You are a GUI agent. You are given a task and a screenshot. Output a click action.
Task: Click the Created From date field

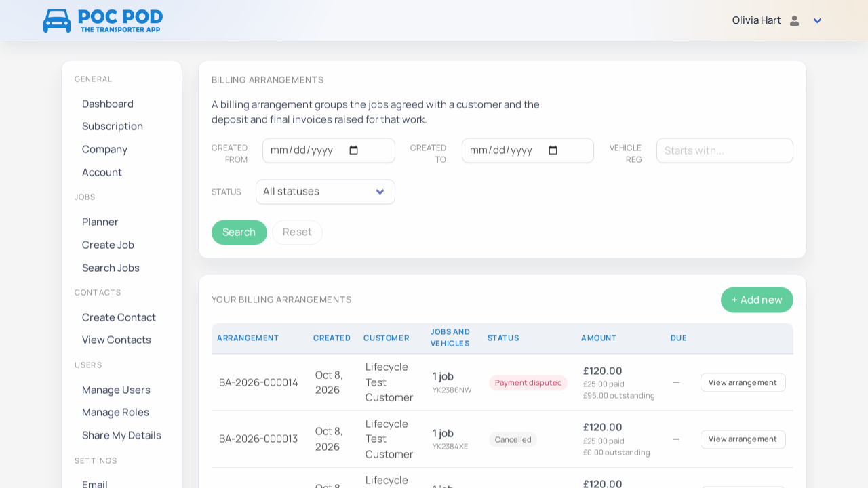pyautogui.click(x=329, y=150)
